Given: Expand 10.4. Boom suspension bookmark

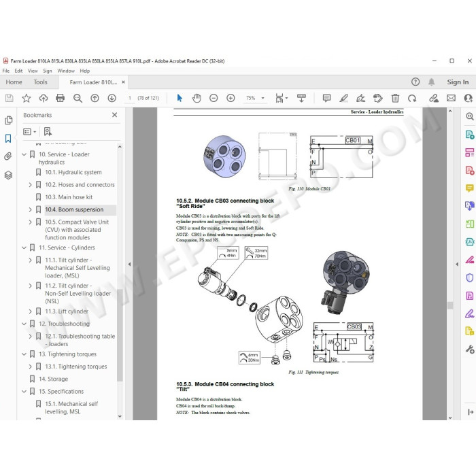Looking at the screenshot, I should pyautogui.click(x=30, y=209).
